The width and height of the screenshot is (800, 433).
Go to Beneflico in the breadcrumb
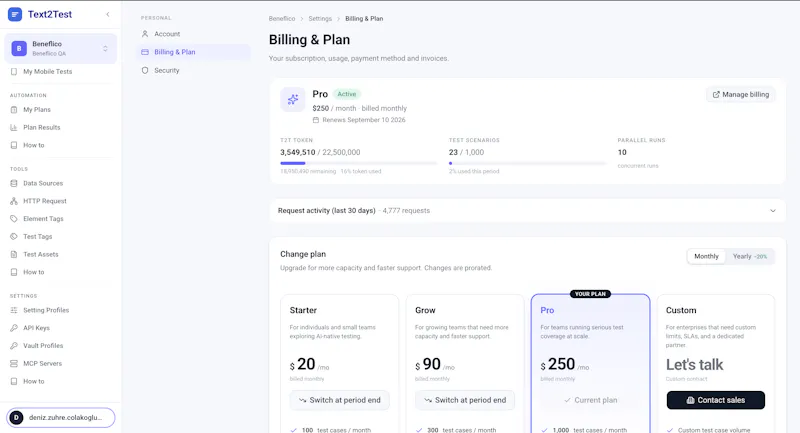[x=282, y=18]
